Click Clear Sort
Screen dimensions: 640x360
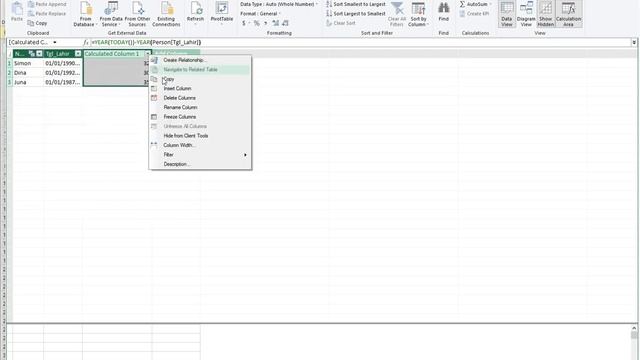(341, 23)
